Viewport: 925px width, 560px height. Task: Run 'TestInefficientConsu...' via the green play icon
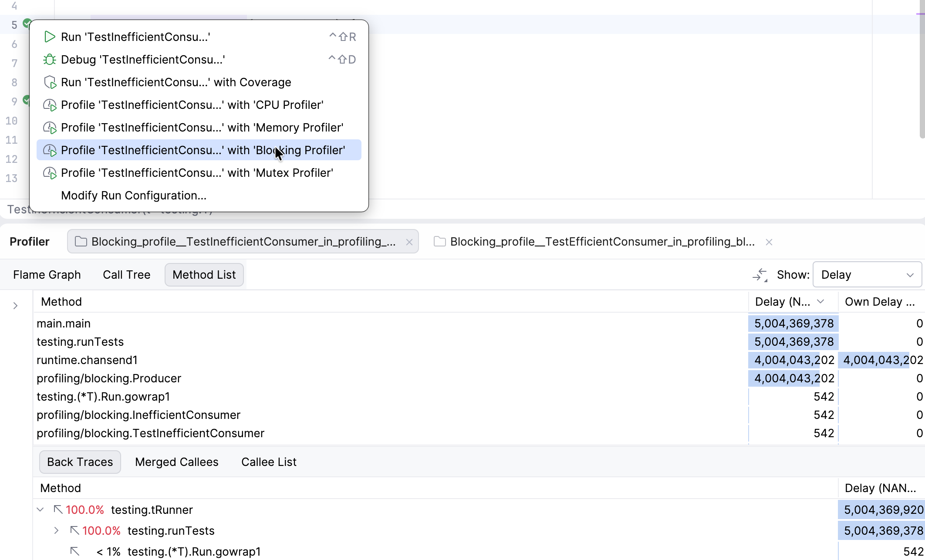coord(49,37)
